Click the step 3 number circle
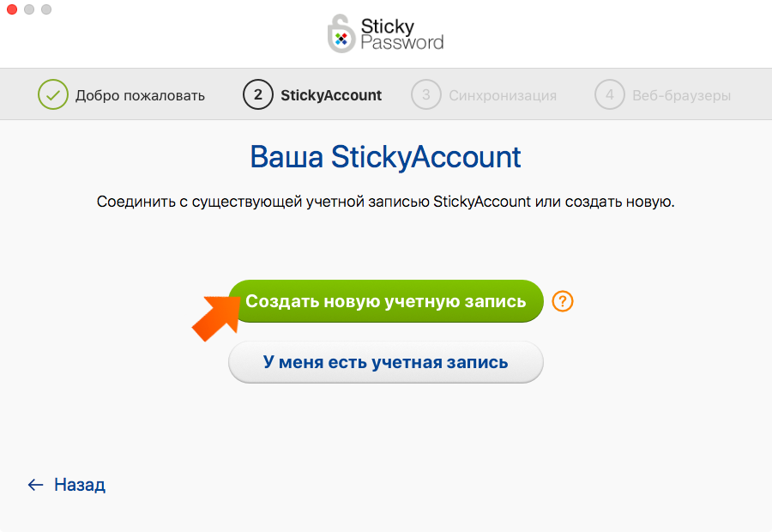The image size is (772, 532). click(x=425, y=95)
